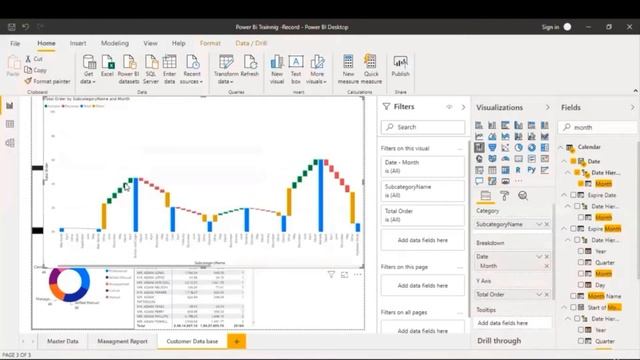Collapse the Filters pane chevron
Image resolution: width=640 pixels, height=360 pixels.
(463, 107)
